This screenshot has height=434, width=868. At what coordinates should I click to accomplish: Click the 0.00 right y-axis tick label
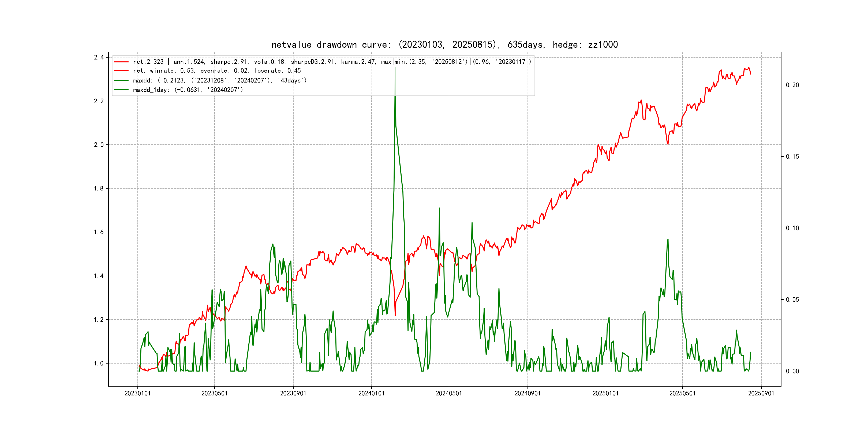pos(792,371)
